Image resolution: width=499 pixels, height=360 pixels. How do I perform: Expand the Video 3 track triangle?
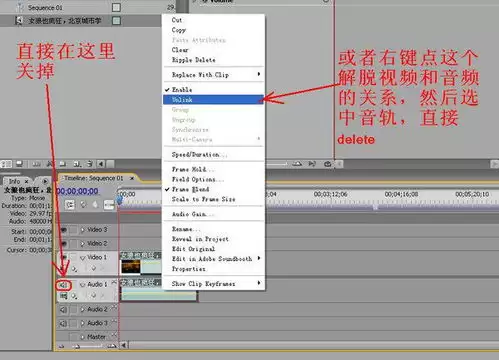pyautogui.click(x=83, y=230)
